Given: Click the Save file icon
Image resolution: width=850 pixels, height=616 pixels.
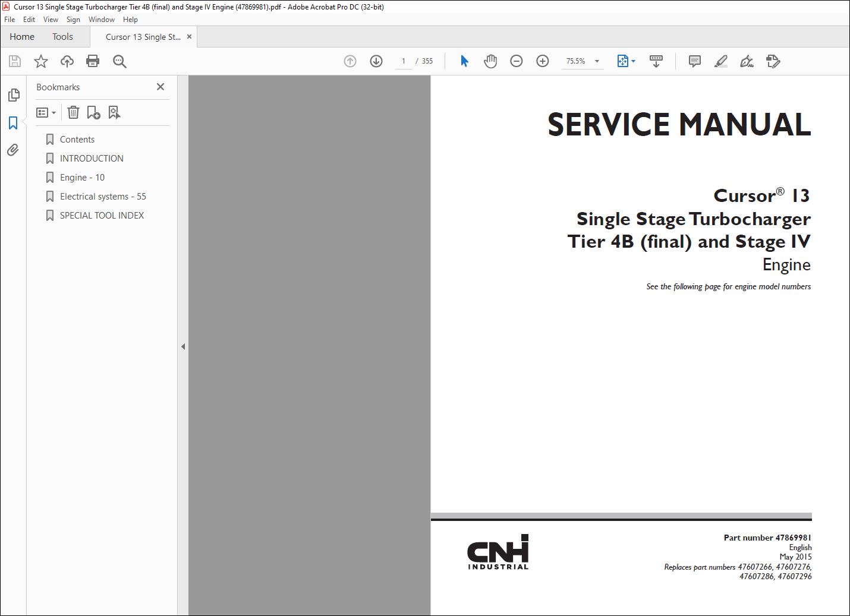Looking at the screenshot, I should 15,61.
